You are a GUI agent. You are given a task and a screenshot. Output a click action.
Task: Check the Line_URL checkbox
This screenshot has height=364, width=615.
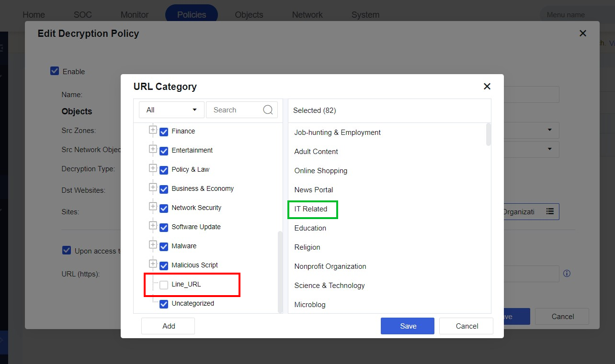coord(164,285)
